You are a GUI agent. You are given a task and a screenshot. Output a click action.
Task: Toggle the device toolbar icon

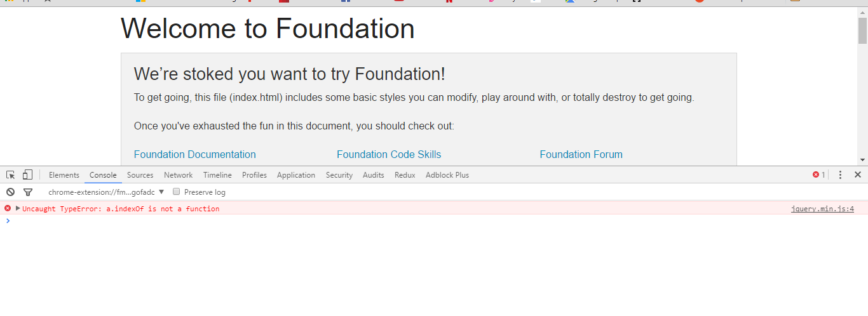pyautogui.click(x=27, y=175)
